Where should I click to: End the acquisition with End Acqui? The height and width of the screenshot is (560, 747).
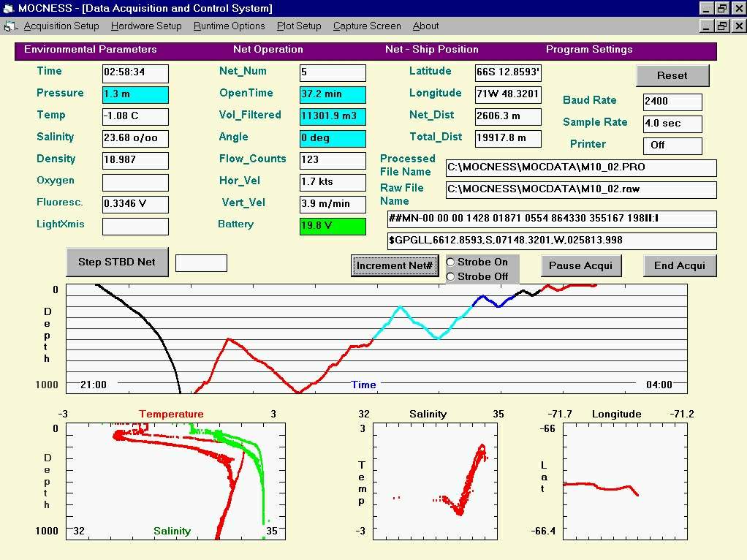pos(679,265)
